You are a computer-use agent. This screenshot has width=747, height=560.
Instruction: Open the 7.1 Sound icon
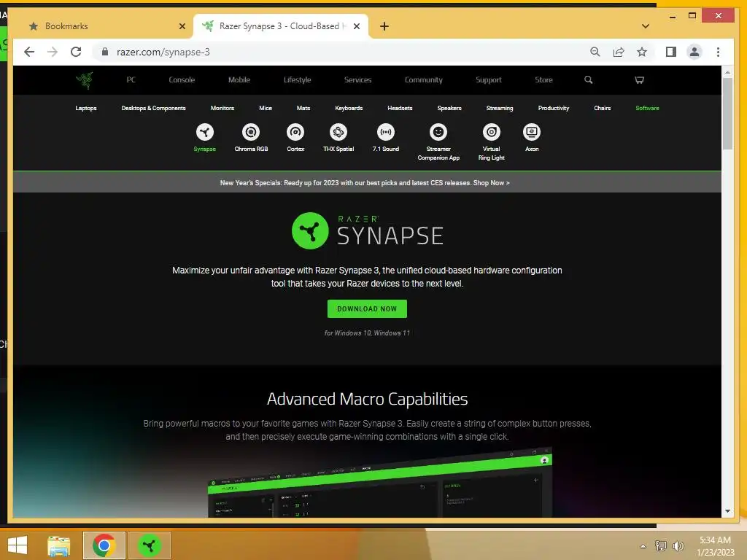(386, 133)
